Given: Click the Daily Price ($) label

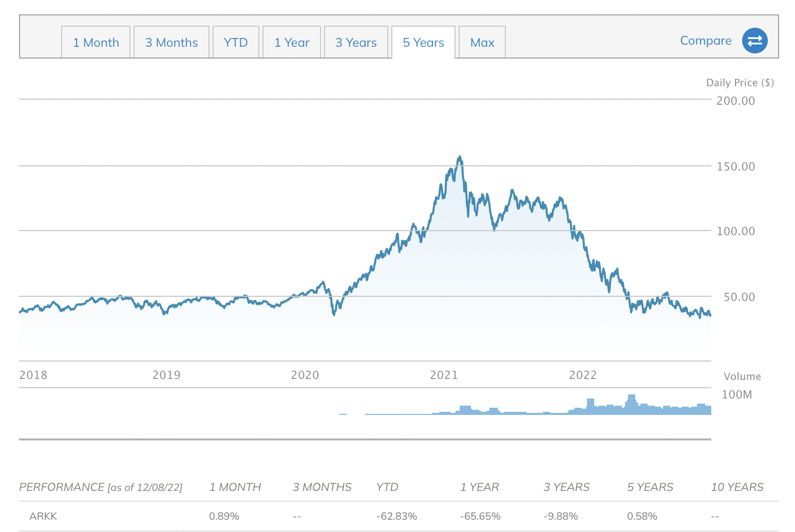Looking at the screenshot, I should coord(740,83).
